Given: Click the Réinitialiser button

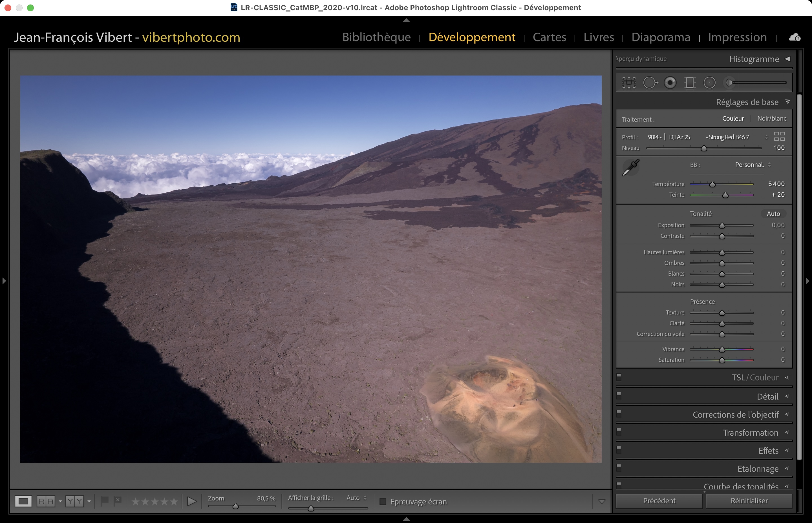Looking at the screenshot, I should pos(749,501).
